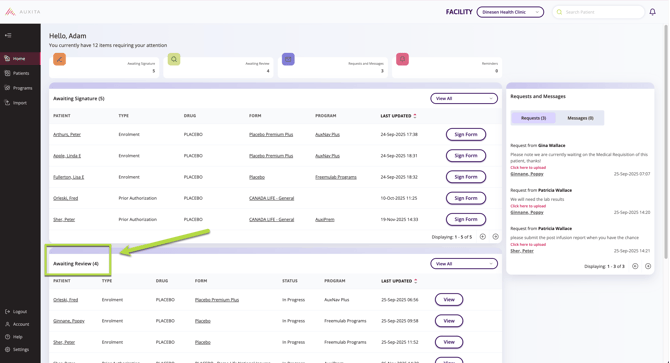Switch to the Messages (0) tab
The height and width of the screenshot is (363, 670).
coord(580,118)
